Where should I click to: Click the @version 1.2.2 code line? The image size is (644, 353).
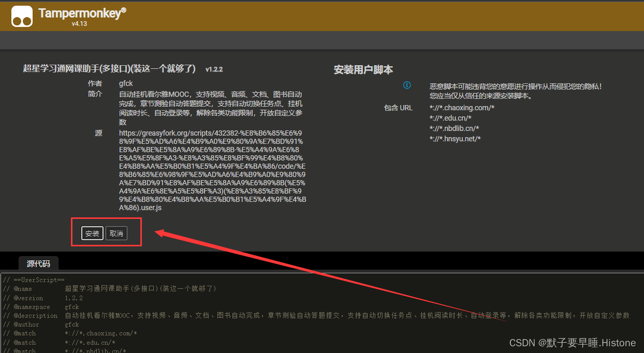pos(43,298)
